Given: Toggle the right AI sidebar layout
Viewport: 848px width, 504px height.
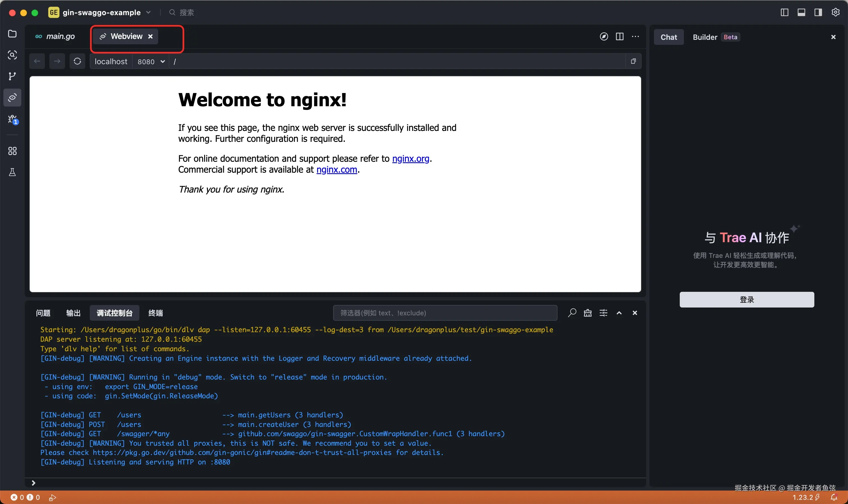Looking at the screenshot, I should (818, 13).
